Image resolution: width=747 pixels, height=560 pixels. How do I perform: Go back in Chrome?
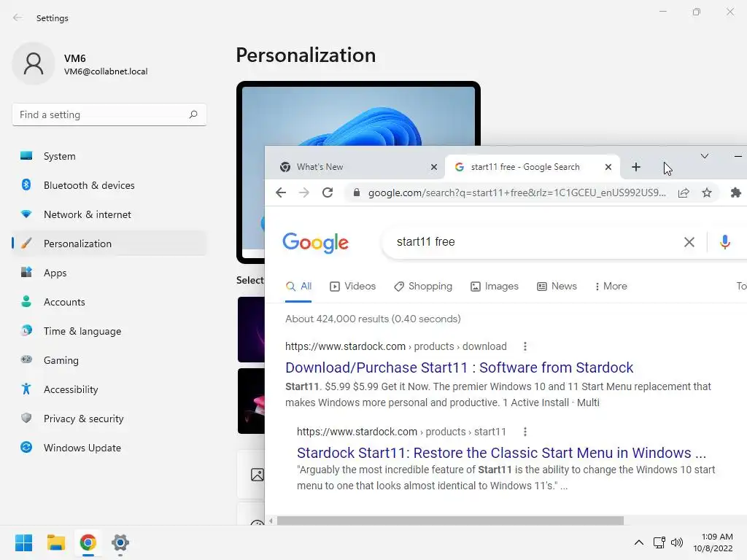(x=281, y=192)
